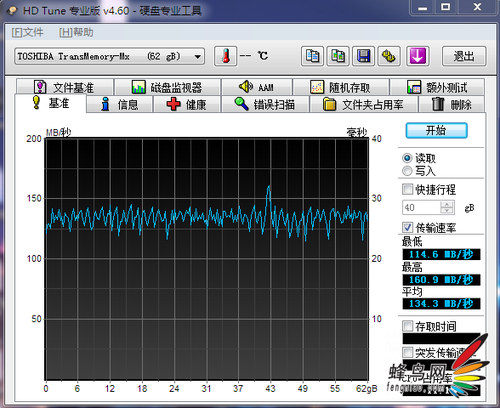The width and height of the screenshot is (500, 408).
Task: Open the 信息 tab
Action: click(120, 105)
